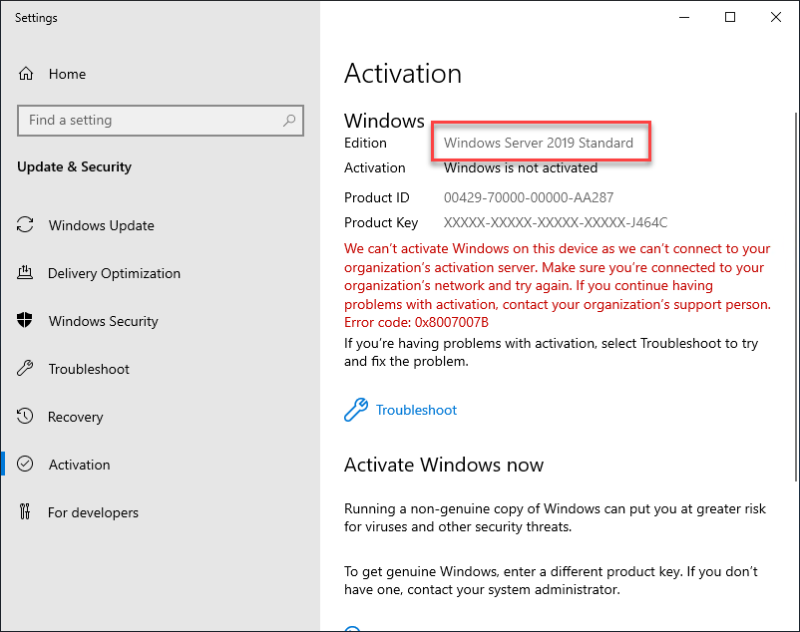The height and width of the screenshot is (632, 800).
Task: Maximize the Settings window
Action: click(x=730, y=17)
